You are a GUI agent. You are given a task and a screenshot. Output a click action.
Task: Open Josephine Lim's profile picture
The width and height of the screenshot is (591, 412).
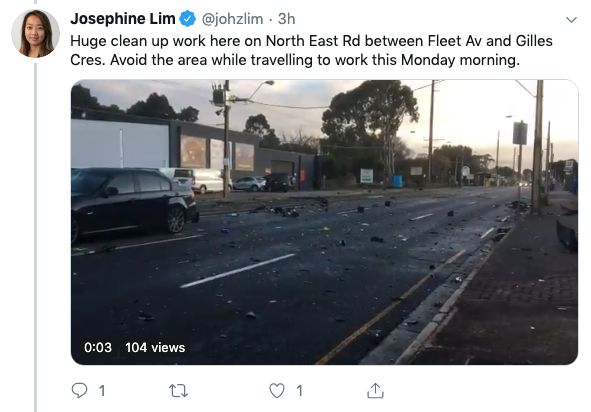[35, 34]
